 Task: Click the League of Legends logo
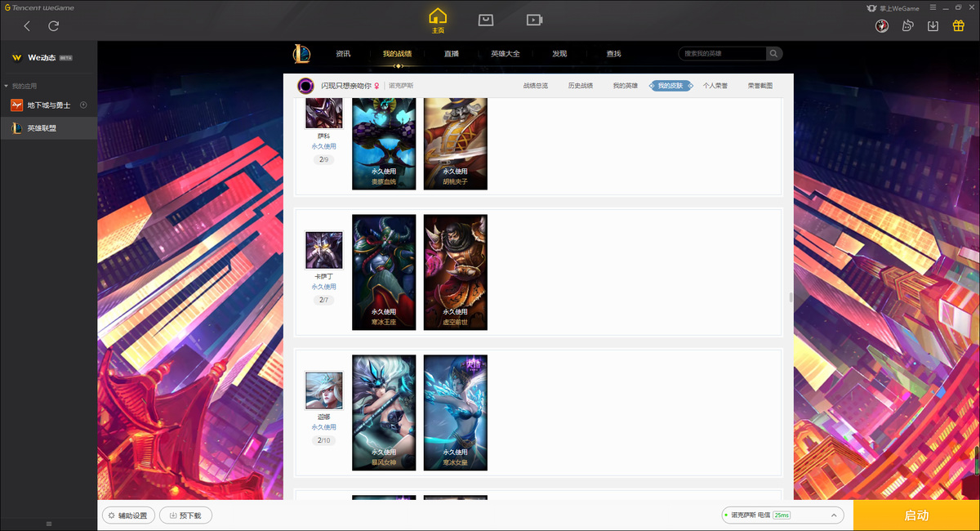pyautogui.click(x=302, y=54)
